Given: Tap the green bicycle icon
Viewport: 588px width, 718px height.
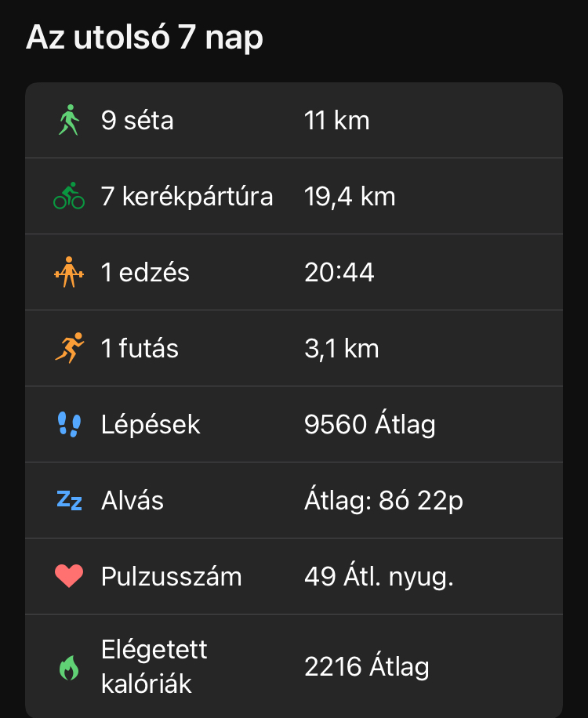Looking at the screenshot, I should click(69, 196).
